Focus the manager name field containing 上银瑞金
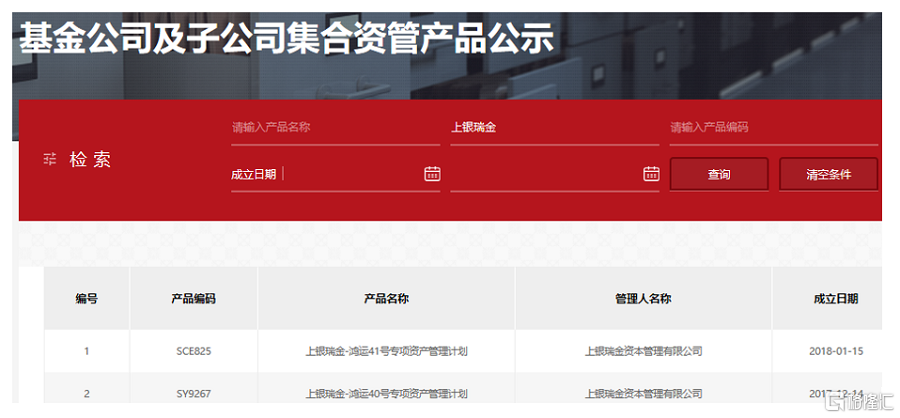This screenshot has width=900, height=418. [x=554, y=127]
